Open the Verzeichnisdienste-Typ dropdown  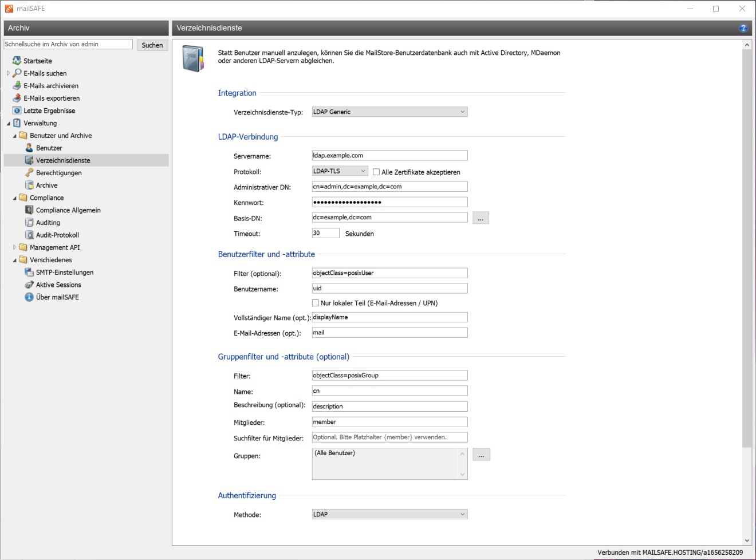click(x=389, y=112)
